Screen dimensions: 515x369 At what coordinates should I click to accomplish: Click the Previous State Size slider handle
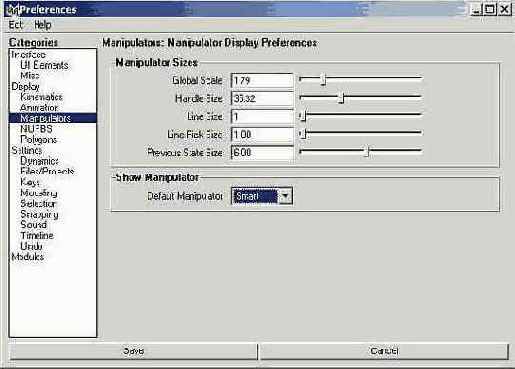pos(366,152)
